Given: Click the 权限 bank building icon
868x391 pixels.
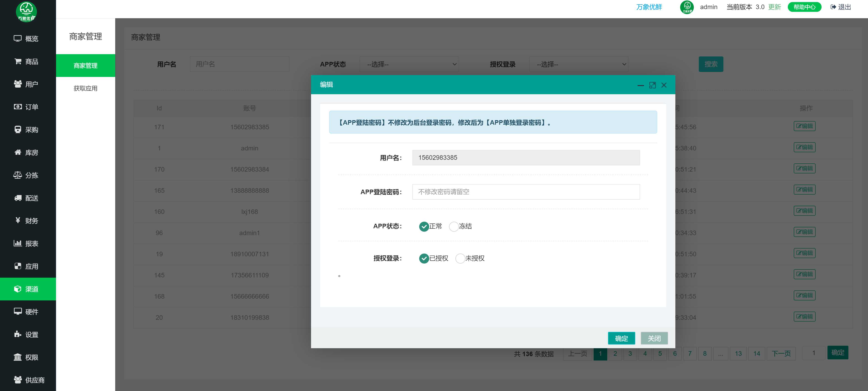Looking at the screenshot, I should point(18,357).
